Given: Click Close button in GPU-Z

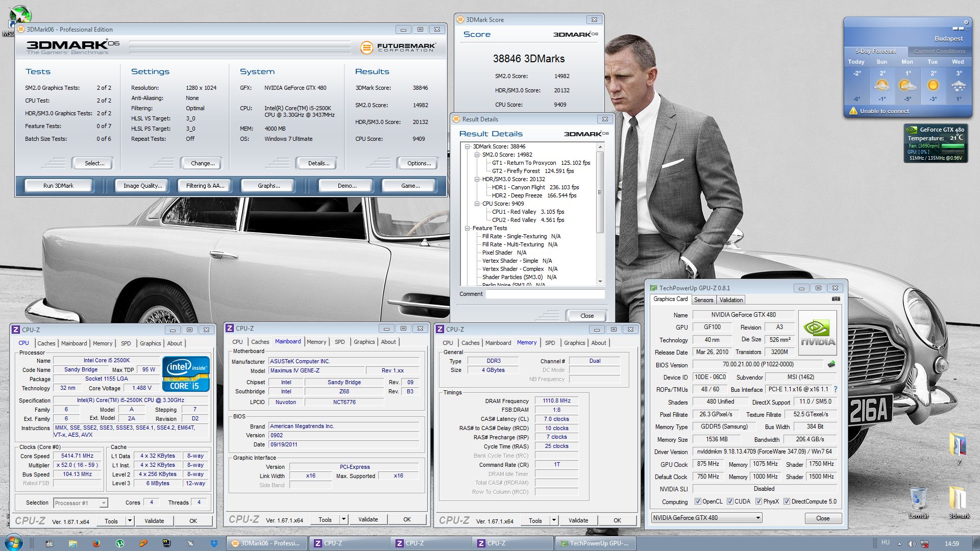Looking at the screenshot, I should [822, 518].
